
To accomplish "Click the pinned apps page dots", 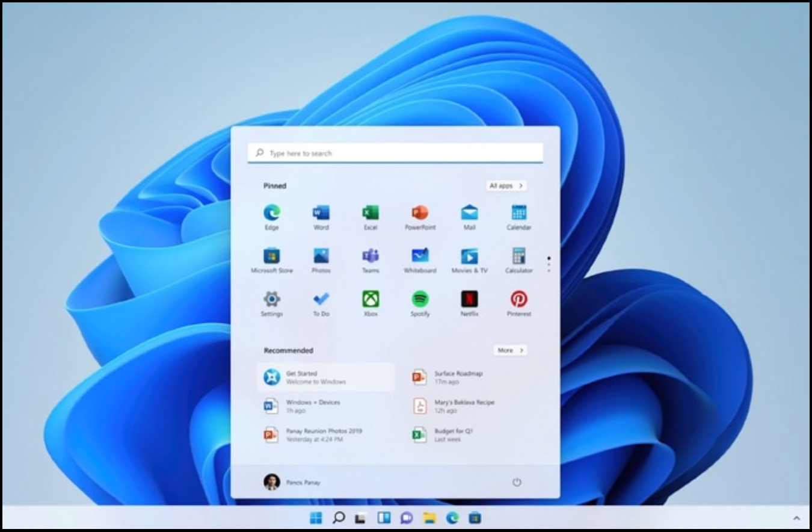I will (549, 264).
